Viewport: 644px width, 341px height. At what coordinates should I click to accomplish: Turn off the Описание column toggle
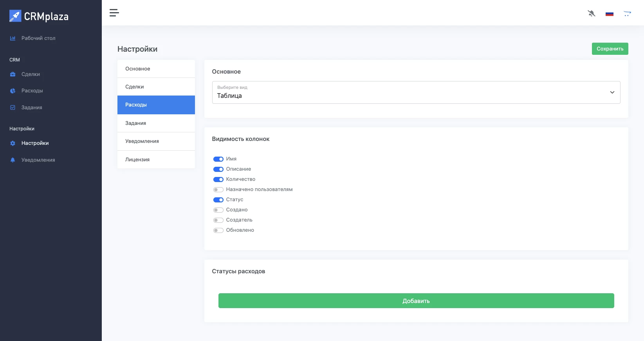pyautogui.click(x=218, y=169)
